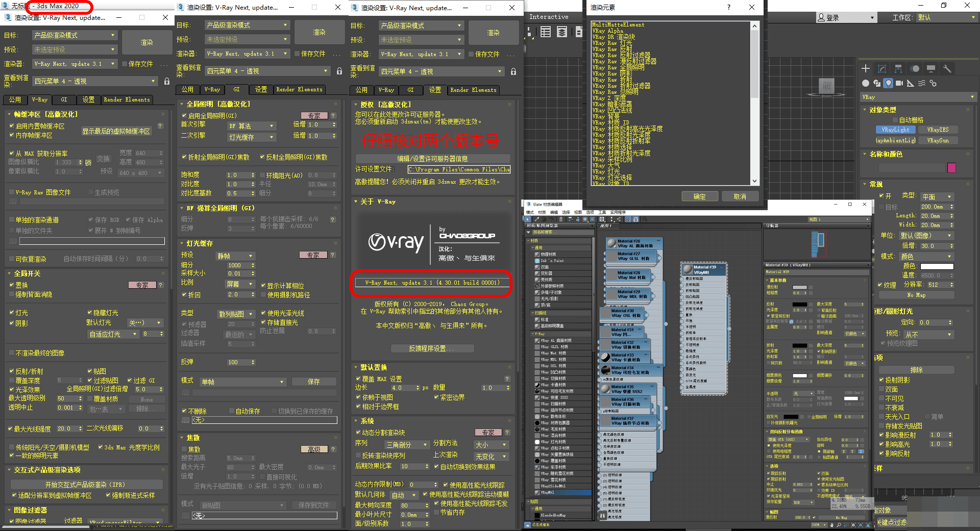Click lock icon beside view dropdown, settings window
Screen dimensions: 980x531
pos(513,72)
